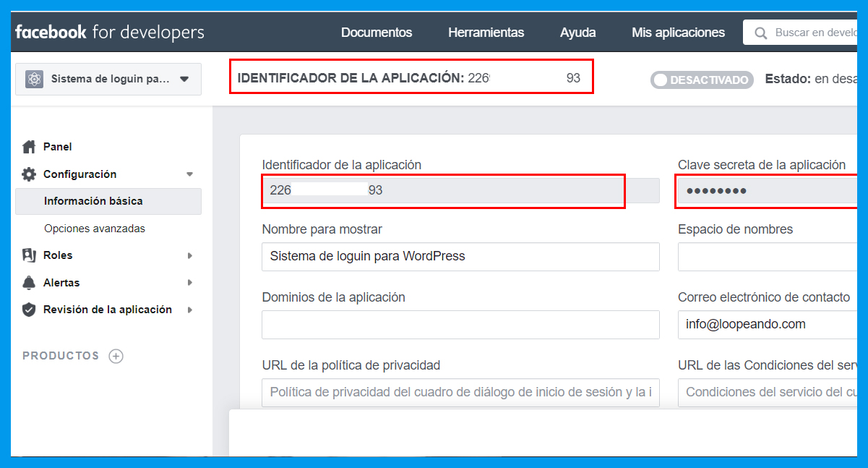Open the Documentos menu
This screenshot has width=868, height=468.
coord(377,33)
